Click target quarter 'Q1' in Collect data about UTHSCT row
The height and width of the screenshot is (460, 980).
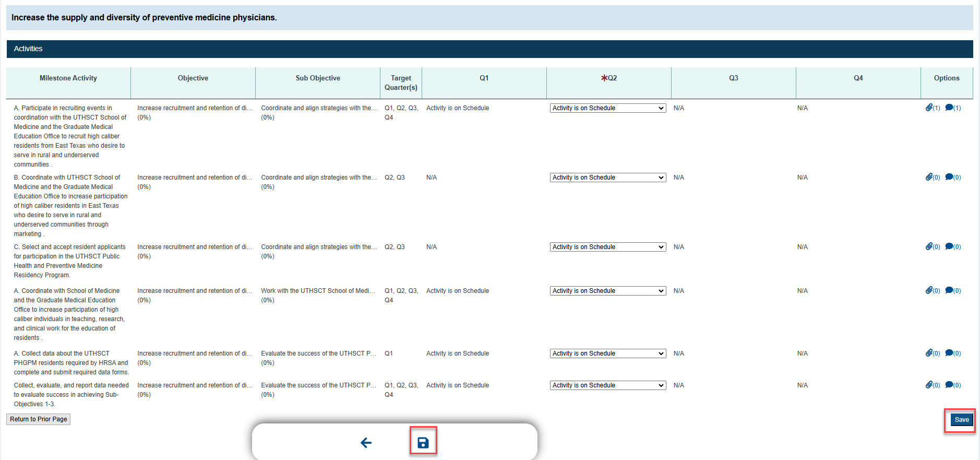tap(389, 353)
